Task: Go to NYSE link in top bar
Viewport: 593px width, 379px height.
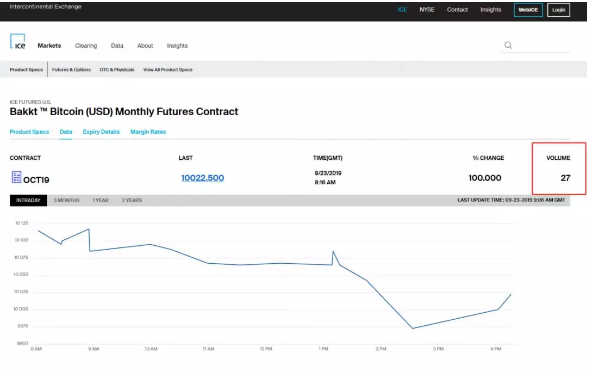Action: (427, 10)
